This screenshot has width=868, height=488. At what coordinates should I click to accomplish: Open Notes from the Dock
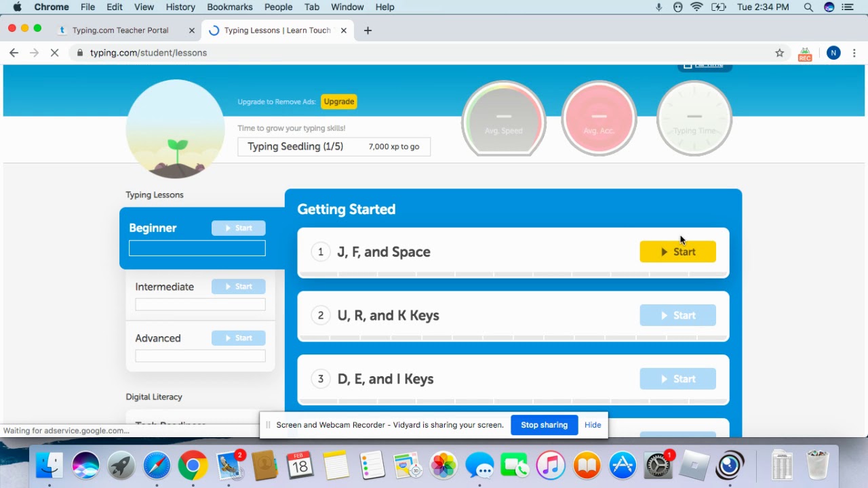click(336, 466)
